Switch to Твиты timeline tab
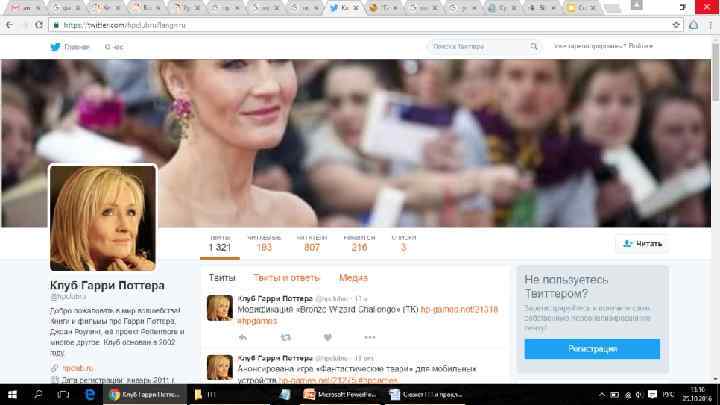This screenshot has height=405, width=720. 222,278
